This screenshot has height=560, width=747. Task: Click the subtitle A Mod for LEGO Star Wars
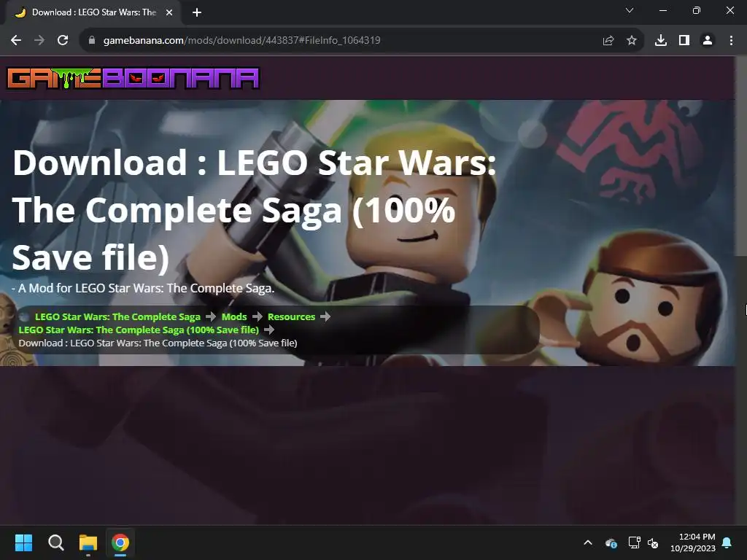(143, 288)
